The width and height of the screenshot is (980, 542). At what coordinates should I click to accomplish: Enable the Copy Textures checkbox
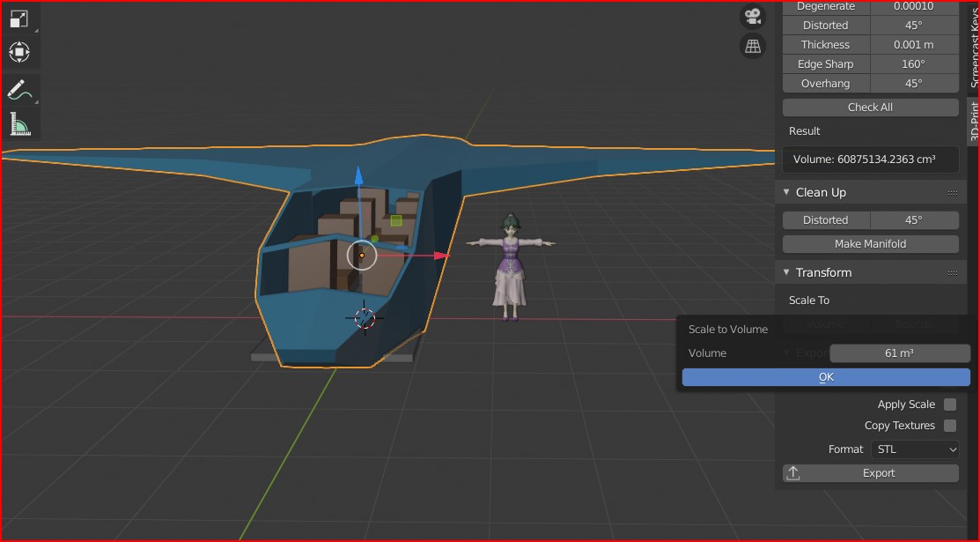(x=950, y=426)
